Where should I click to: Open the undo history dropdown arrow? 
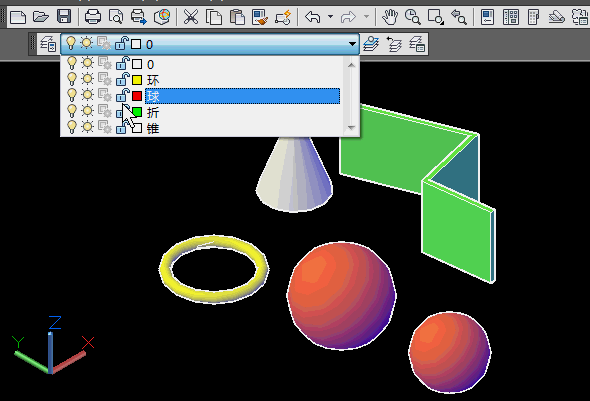coord(330,17)
